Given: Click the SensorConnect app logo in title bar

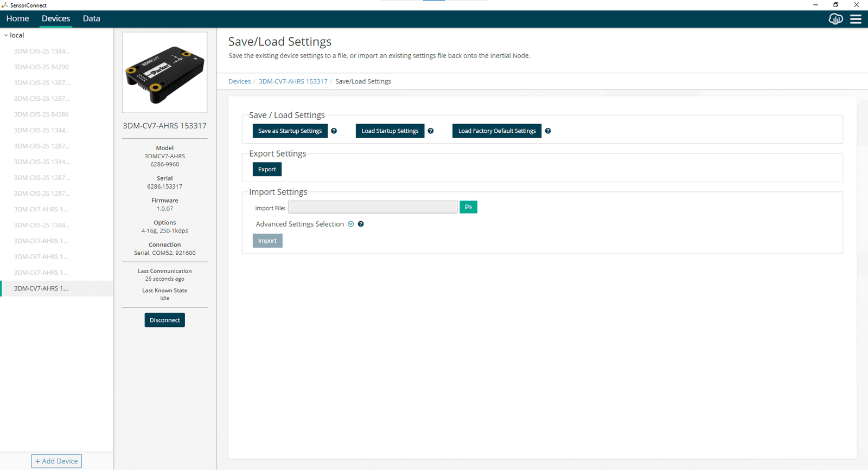Looking at the screenshot, I should 4,5.
